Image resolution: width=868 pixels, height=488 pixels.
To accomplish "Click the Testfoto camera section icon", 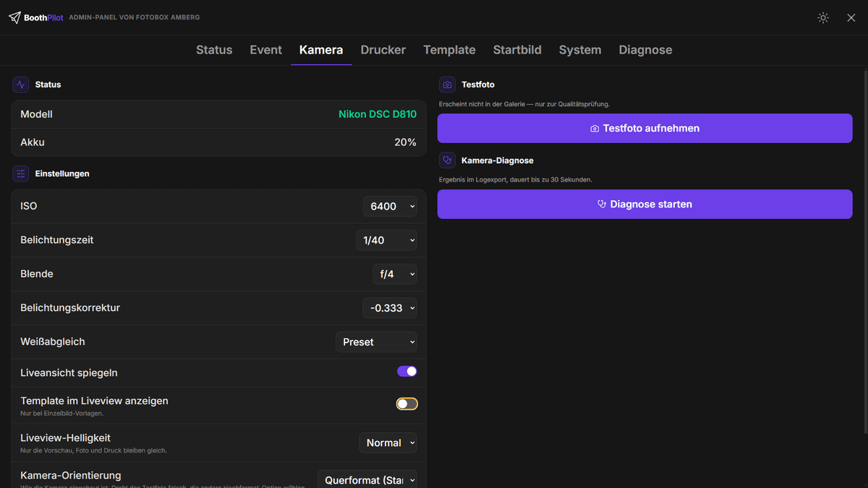I will tap(447, 85).
